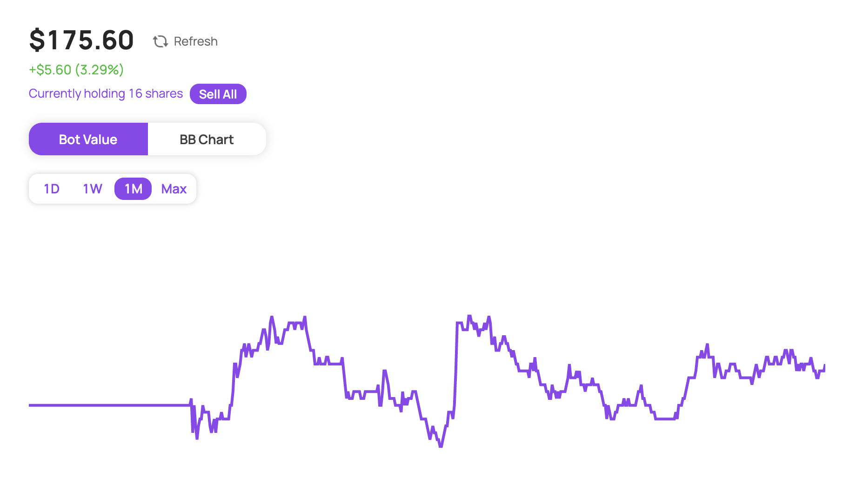Switch to the Bot Value view
856x504 pixels.
coord(88,139)
